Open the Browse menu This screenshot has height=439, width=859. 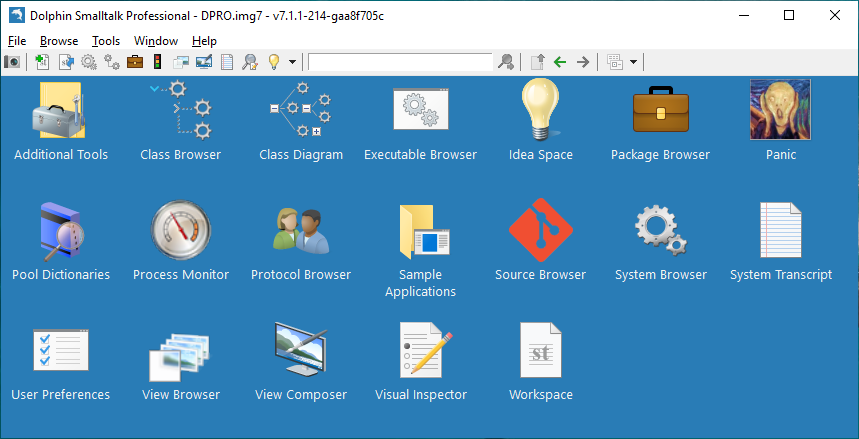coord(59,41)
